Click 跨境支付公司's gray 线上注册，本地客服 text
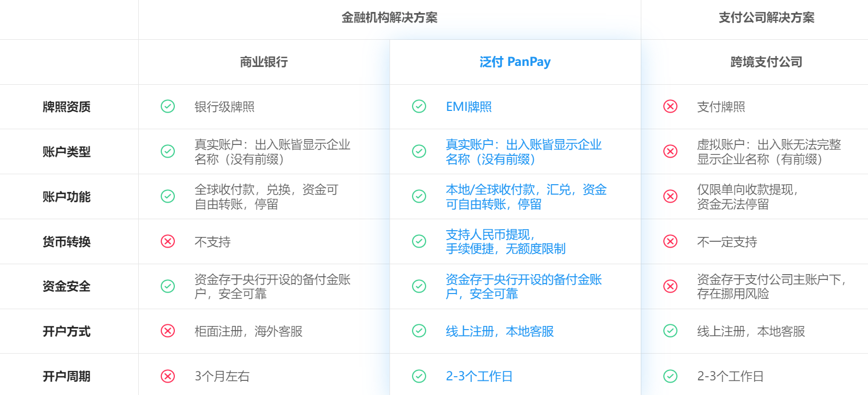The width and height of the screenshot is (868, 395). tap(751, 331)
